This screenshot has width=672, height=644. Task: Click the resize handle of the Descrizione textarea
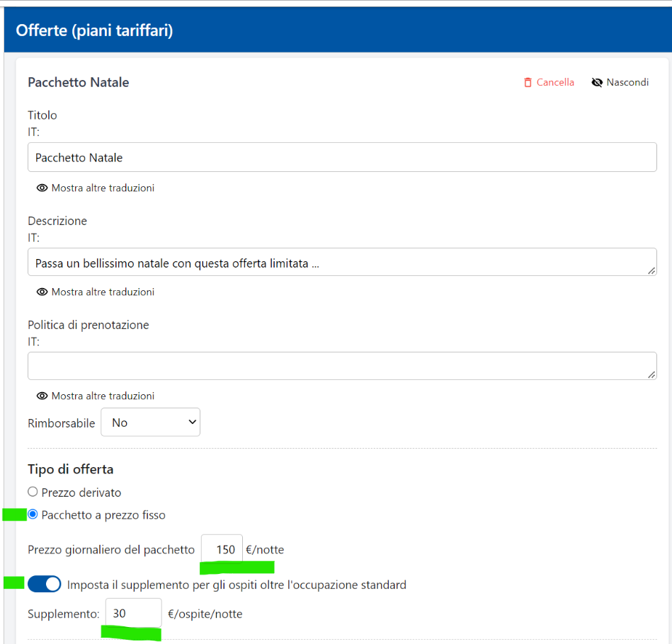coord(651,270)
